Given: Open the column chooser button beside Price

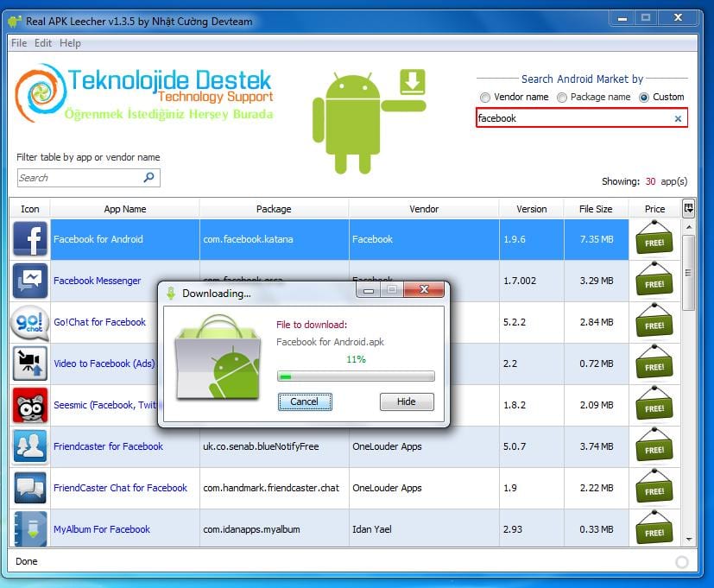Looking at the screenshot, I should (688, 209).
